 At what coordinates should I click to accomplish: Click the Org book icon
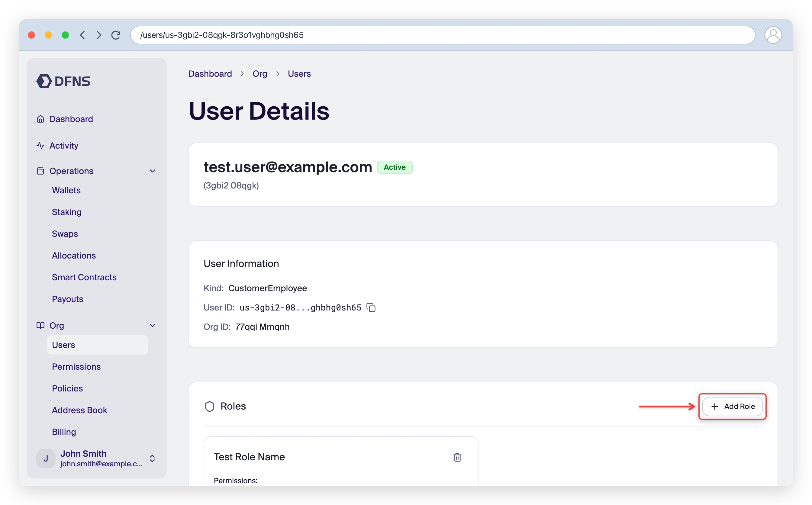[40, 326]
